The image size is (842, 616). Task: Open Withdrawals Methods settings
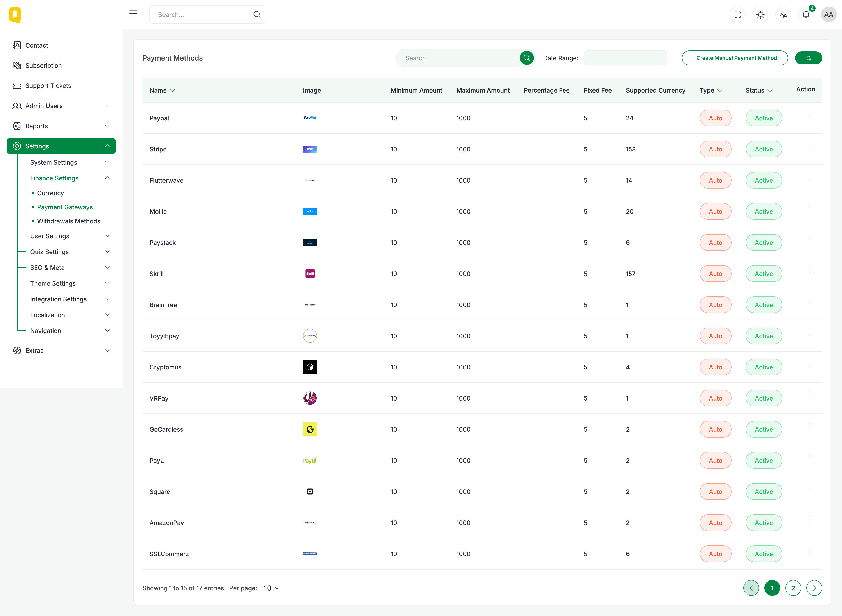(x=68, y=221)
